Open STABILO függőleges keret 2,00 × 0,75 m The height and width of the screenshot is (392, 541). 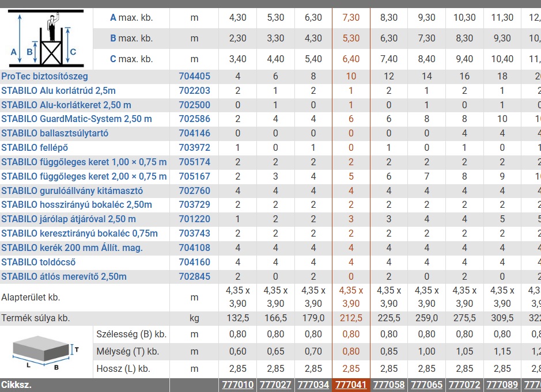tap(84, 177)
